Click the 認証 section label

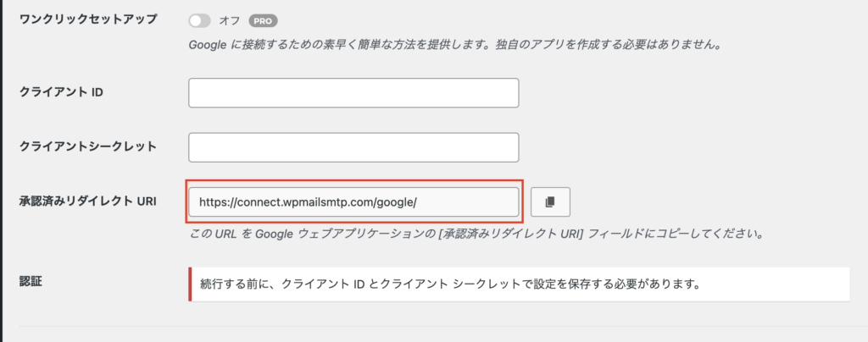(31, 282)
